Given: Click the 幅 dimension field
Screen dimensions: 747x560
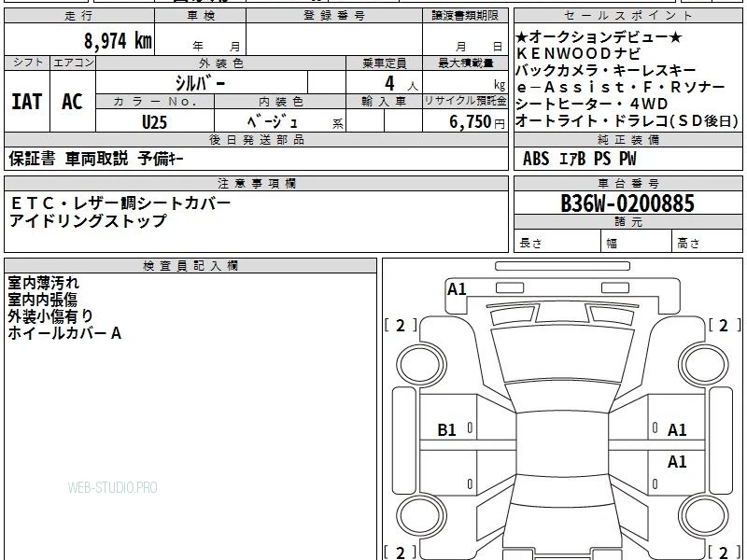Looking at the screenshot, I should click(x=637, y=243).
